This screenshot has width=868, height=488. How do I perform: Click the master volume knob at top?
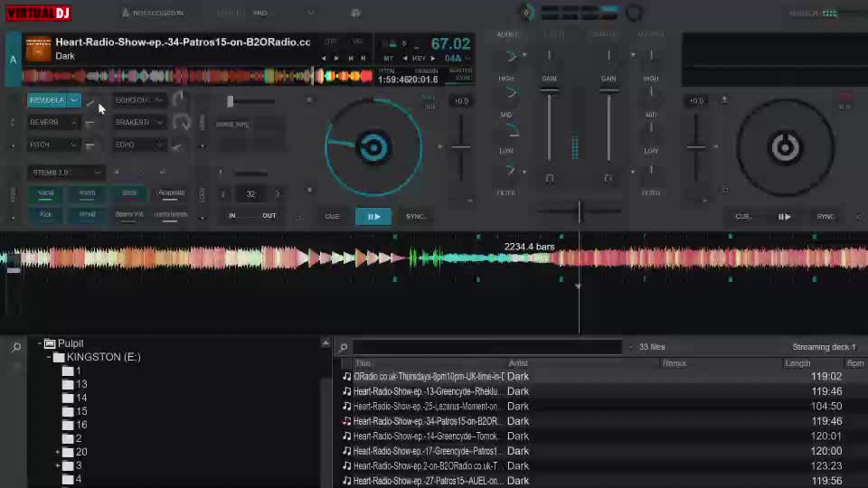[x=526, y=13]
